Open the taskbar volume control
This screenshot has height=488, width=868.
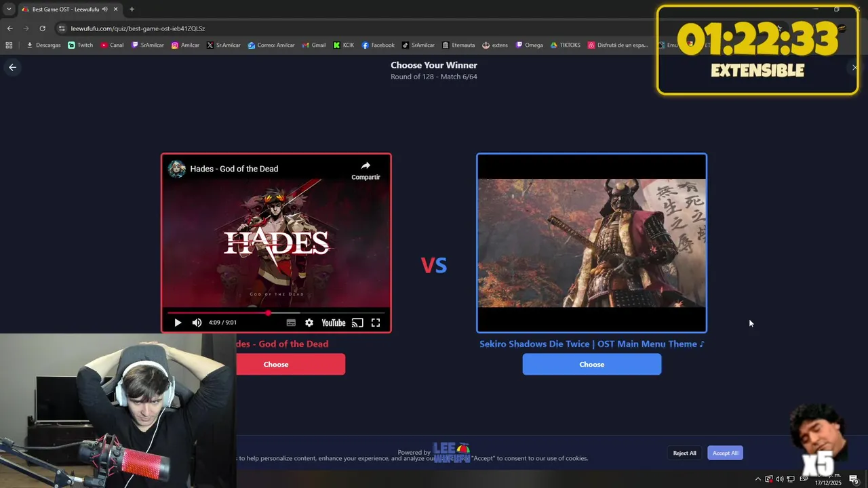pyautogui.click(x=779, y=479)
